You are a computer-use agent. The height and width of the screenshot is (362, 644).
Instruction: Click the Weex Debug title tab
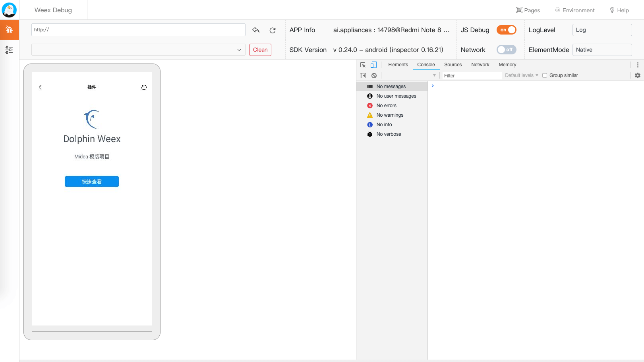(x=53, y=10)
